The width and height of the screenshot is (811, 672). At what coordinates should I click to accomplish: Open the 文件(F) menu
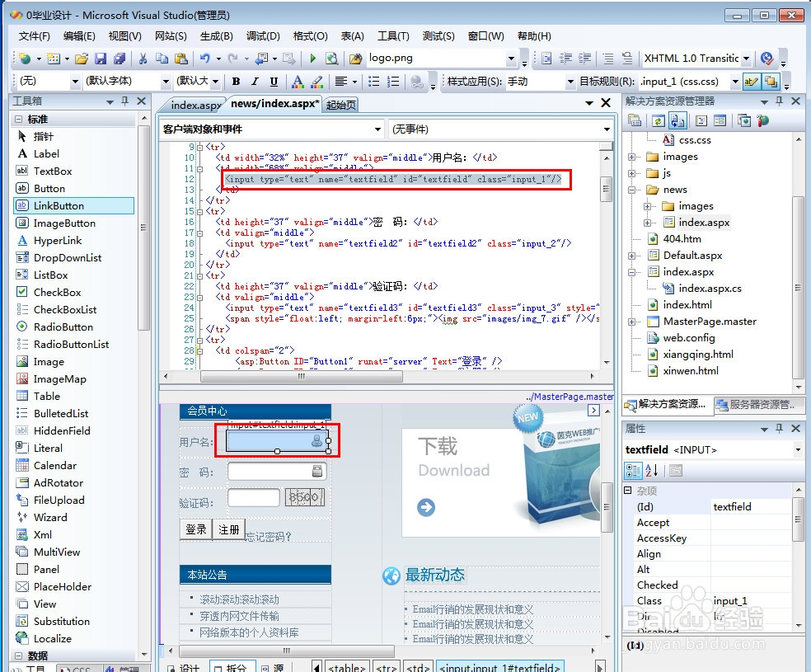click(x=34, y=36)
